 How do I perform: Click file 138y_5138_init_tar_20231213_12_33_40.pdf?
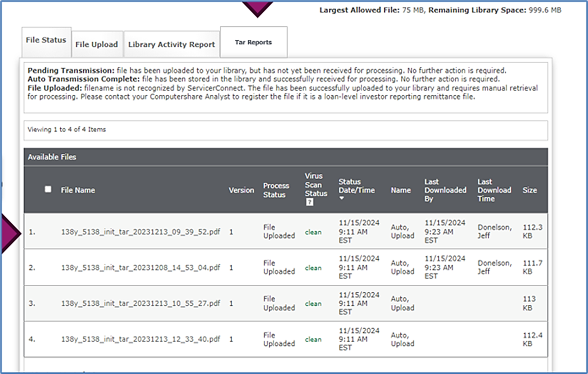[141, 339]
